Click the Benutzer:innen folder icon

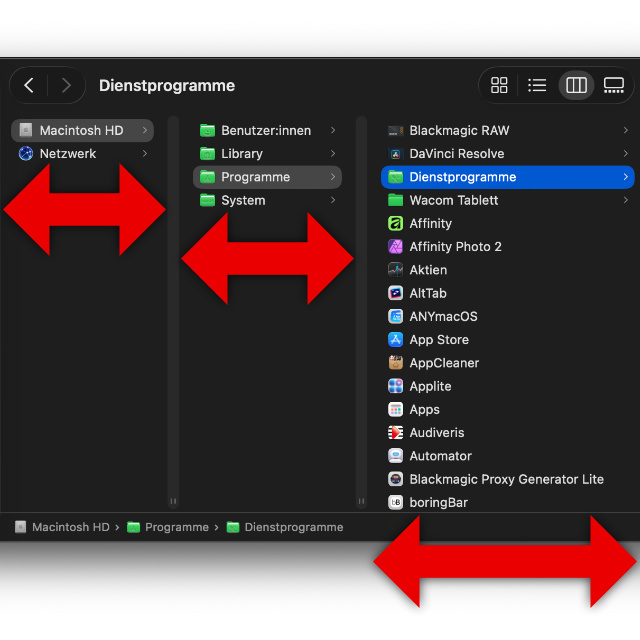coord(207,130)
